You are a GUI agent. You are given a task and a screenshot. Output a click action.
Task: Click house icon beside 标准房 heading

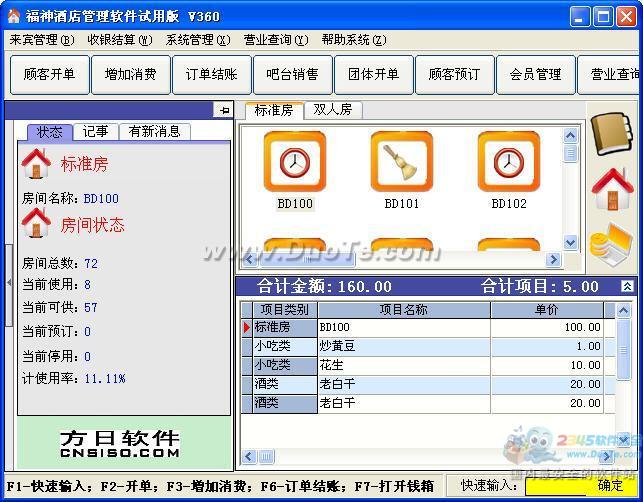click(x=36, y=163)
